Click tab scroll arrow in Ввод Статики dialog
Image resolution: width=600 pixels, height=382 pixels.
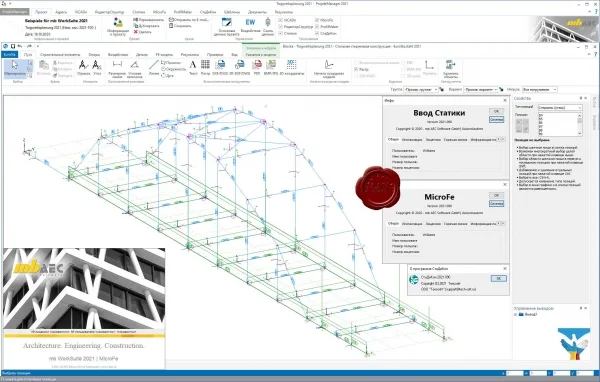[x=502, y=140]
